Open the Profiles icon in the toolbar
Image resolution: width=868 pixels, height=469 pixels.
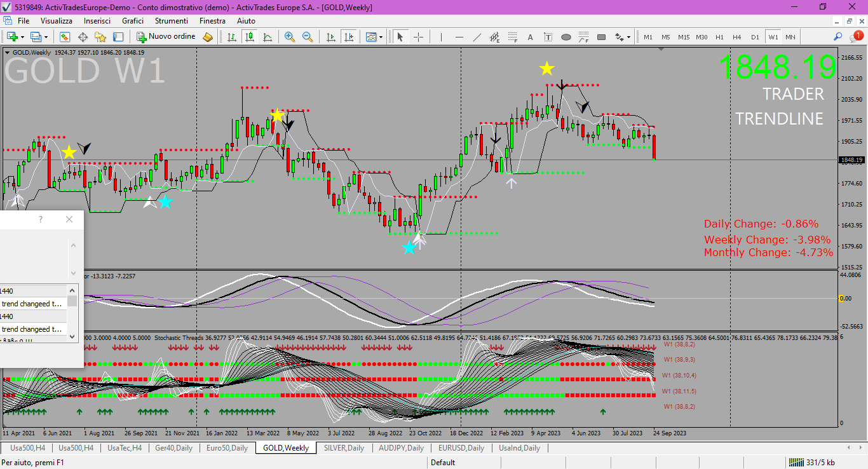tap(36, 37)
